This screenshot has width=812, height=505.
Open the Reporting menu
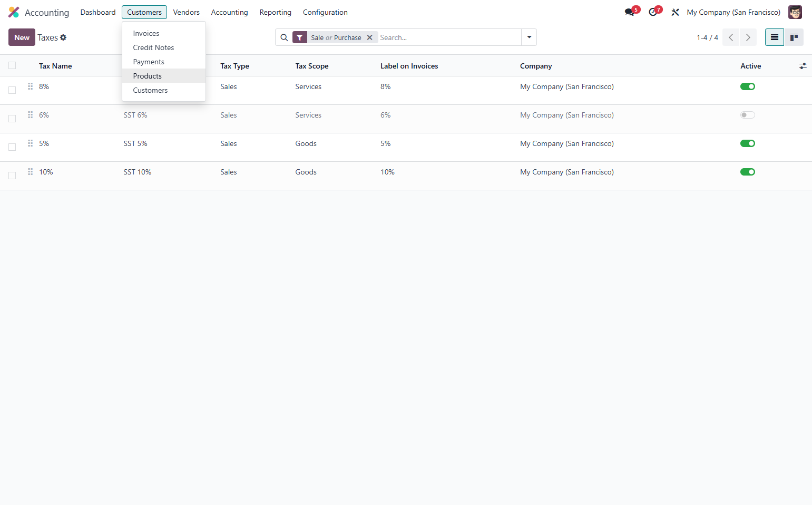click(x=276, y=12)
